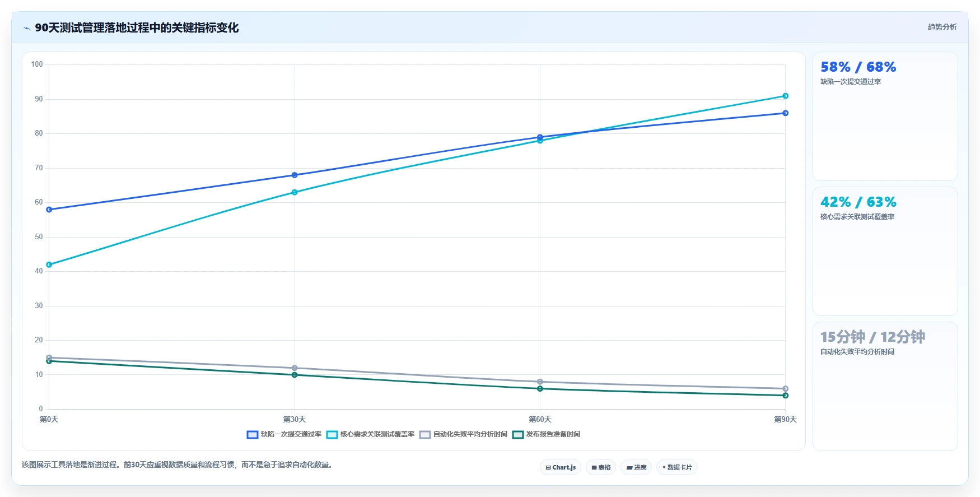Select the green data point at 第90天 (4)
The image size is (980, 497).
(x=785, y=396)
